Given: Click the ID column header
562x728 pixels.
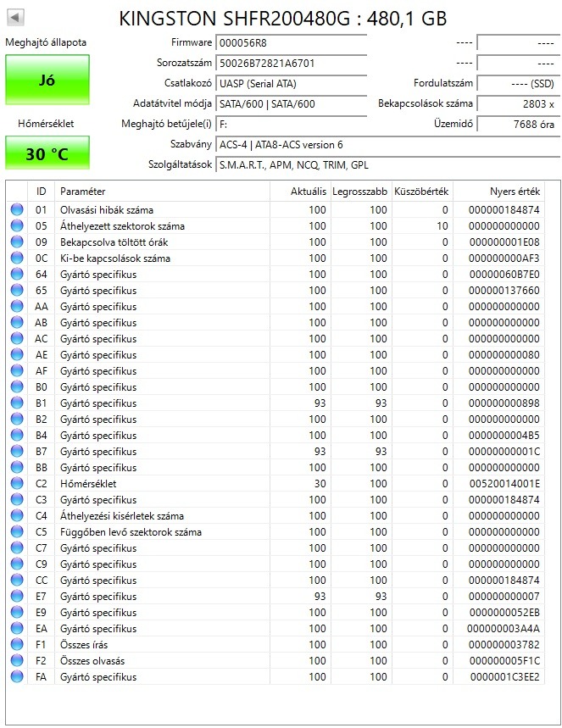Looking at the screenshot, I should click(x=41, y=192).
